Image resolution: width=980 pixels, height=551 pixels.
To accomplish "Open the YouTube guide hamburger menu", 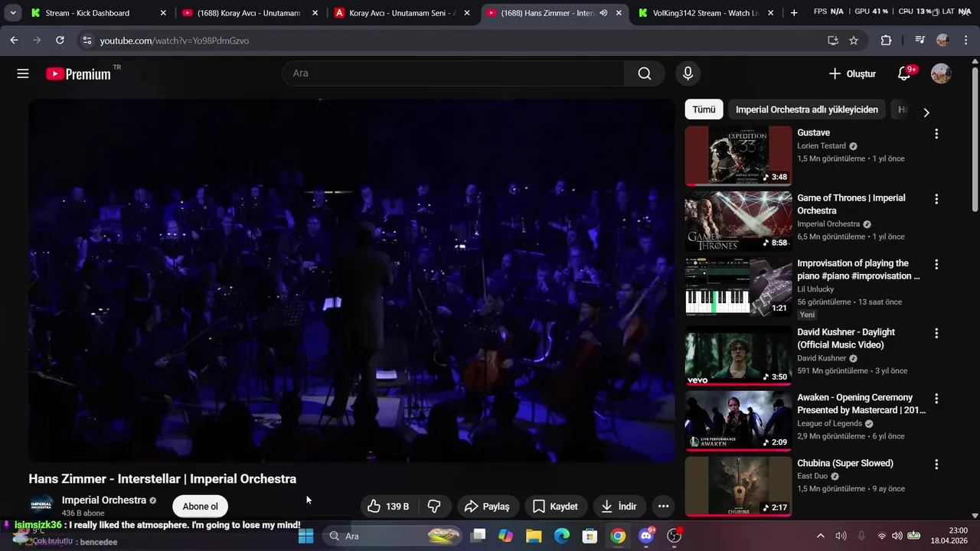I will tap(23, 73).
